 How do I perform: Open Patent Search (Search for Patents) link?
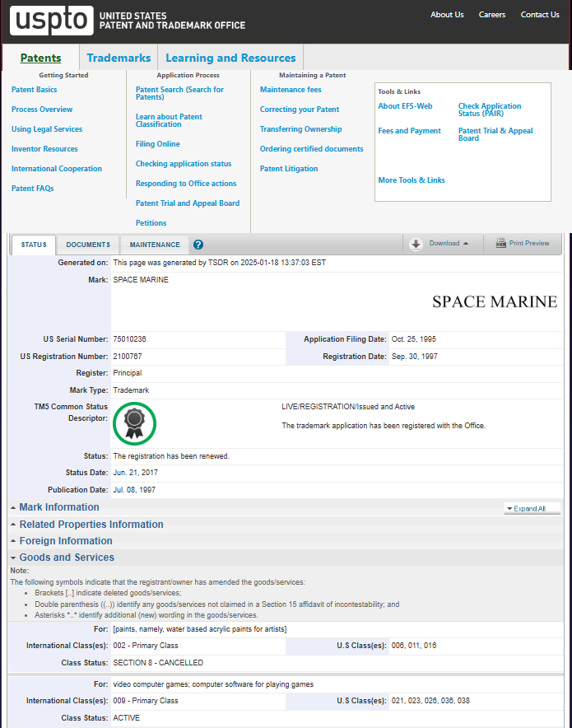(x=179, y=93)
